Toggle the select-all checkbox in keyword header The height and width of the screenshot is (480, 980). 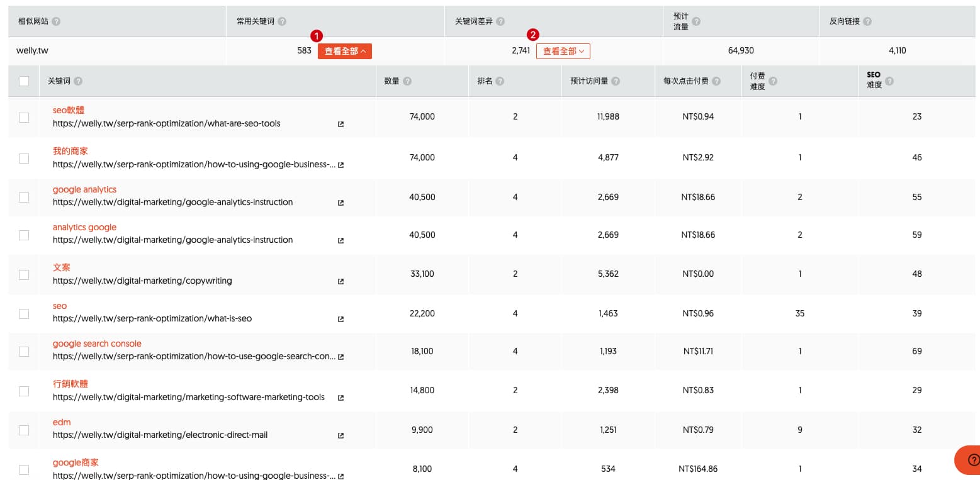coord(24,81)
